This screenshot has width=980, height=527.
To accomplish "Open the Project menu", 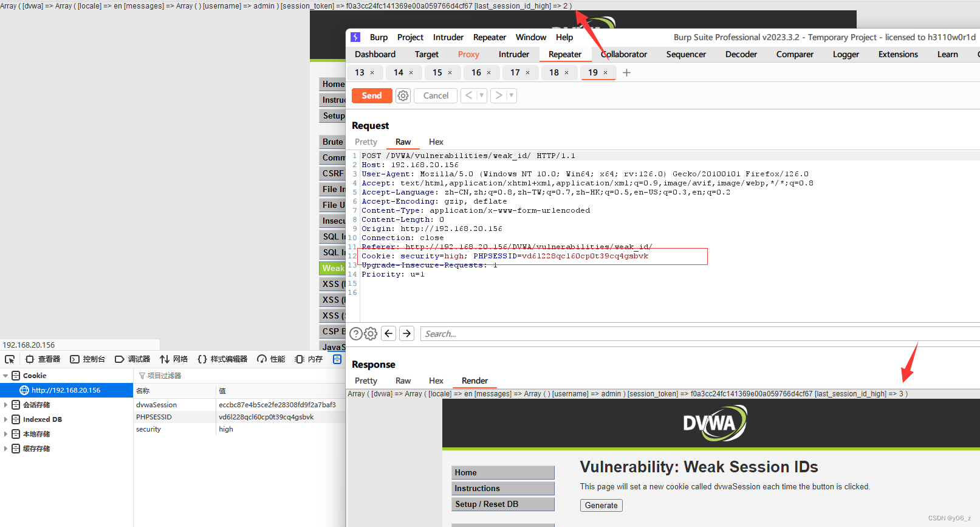I will (410, 37).
